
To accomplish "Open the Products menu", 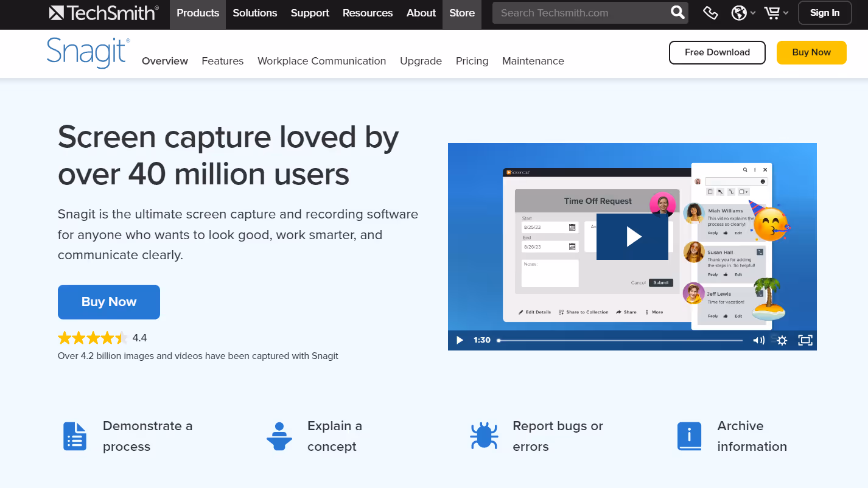I will pyautogui.click(x=198, y=15).
